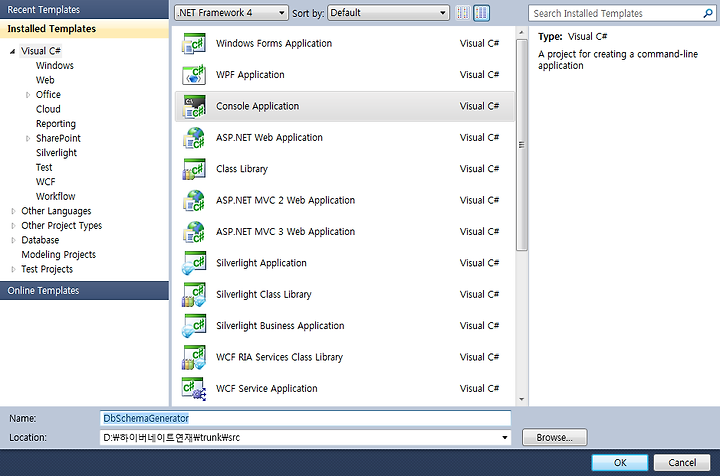The width and height of the screenshot is (720, 476).
Task: Click the "WPF Application" template name
Action: pos(250,74)
